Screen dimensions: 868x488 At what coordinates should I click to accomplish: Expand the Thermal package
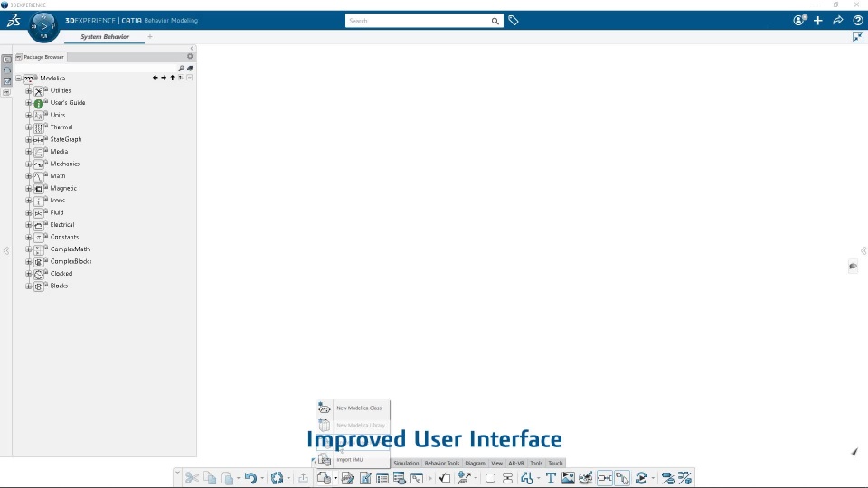(x=29, y=127)
